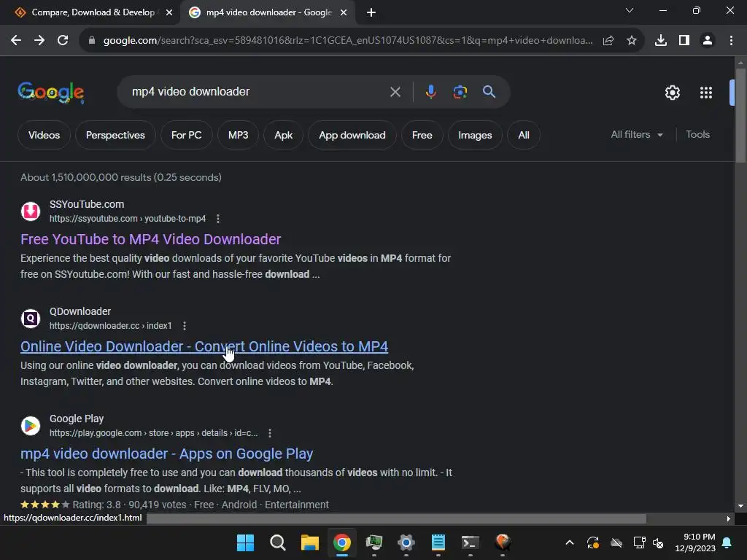Open clock showing 9:10 PM 12/9/2023
This screenshot has height=560, width=747.
[695, 542]
